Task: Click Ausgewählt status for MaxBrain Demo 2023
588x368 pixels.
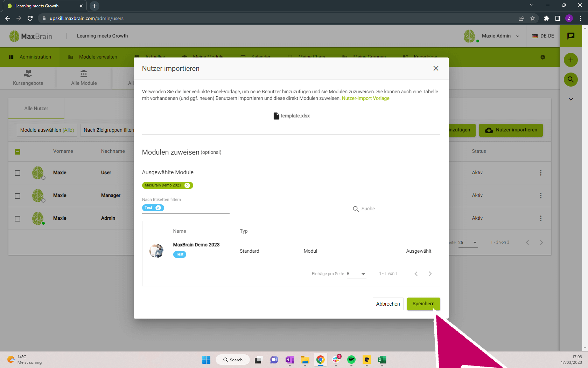Action: pyautogui.click(x=419, y=251)
